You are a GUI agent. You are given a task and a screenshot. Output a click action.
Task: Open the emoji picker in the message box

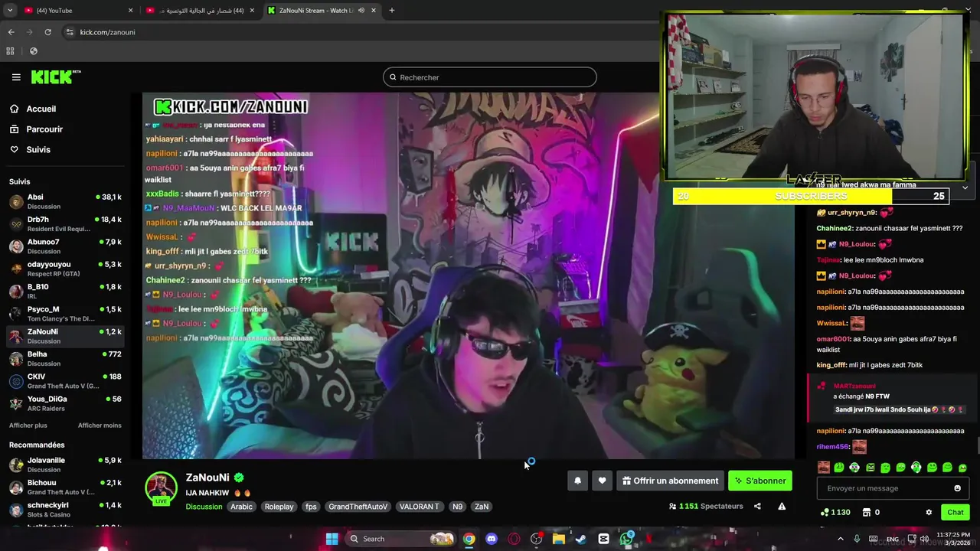click(x=957, y=488)
